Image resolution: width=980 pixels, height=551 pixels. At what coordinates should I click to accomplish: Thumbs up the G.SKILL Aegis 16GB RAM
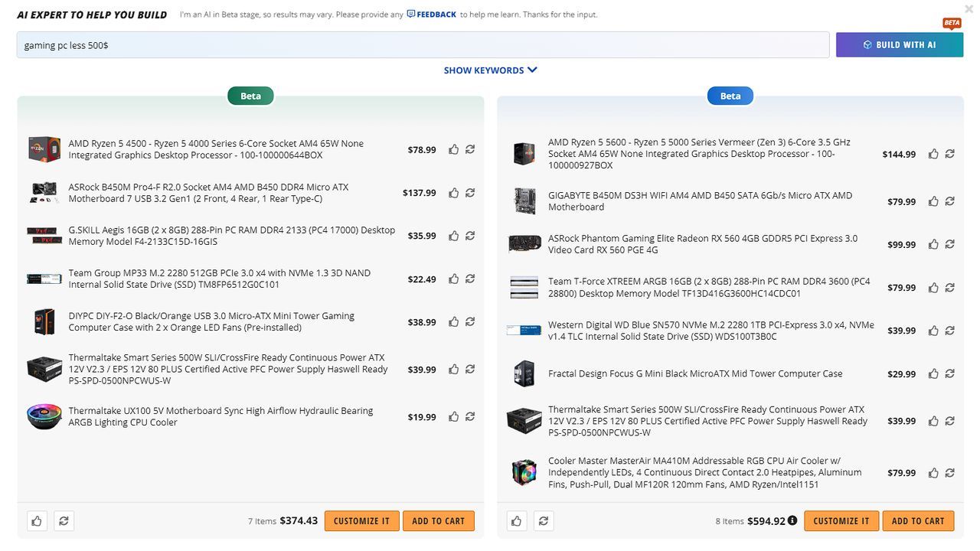pyautogui.click(x=454, y=236)
